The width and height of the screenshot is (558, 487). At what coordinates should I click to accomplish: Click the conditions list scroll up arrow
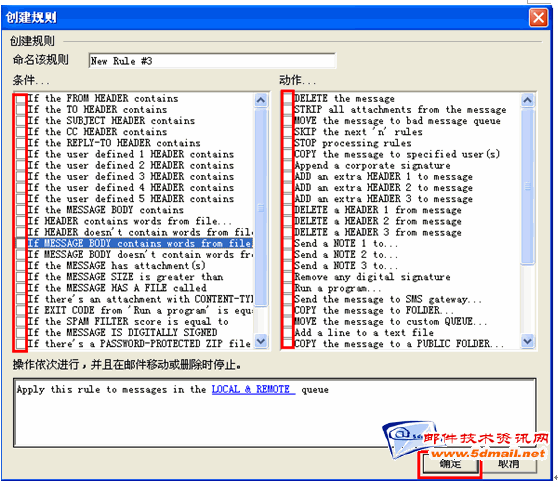coord(261,100)
